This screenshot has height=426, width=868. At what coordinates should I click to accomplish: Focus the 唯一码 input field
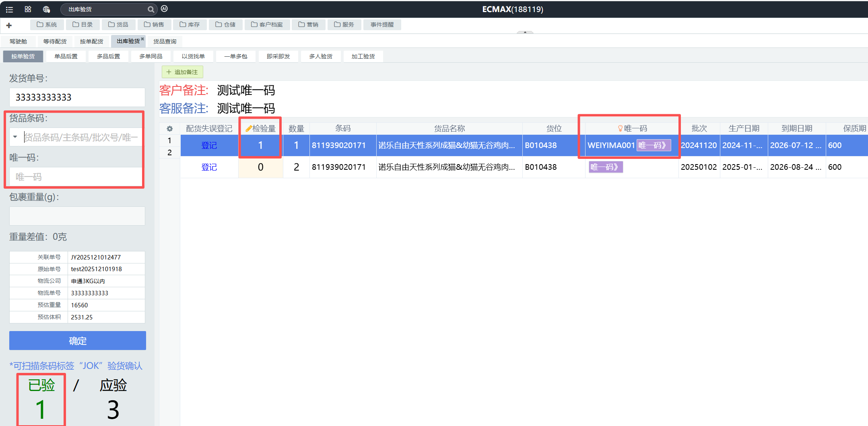(76, 177)
